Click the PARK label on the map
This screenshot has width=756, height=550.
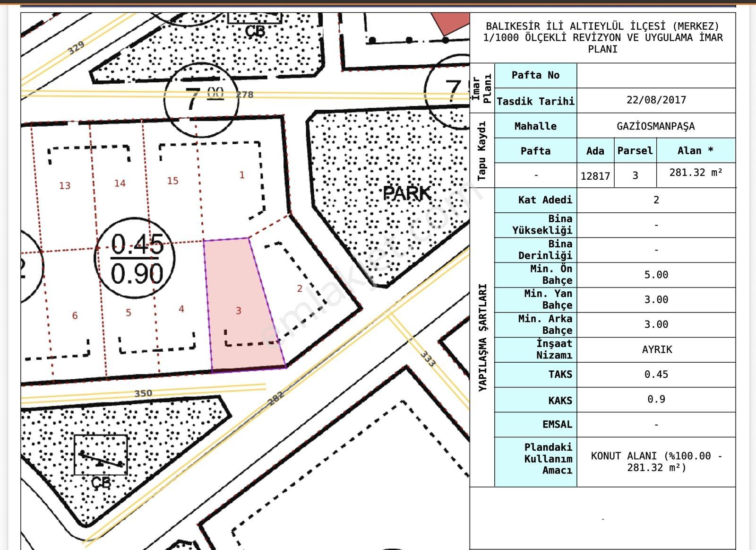407,193
